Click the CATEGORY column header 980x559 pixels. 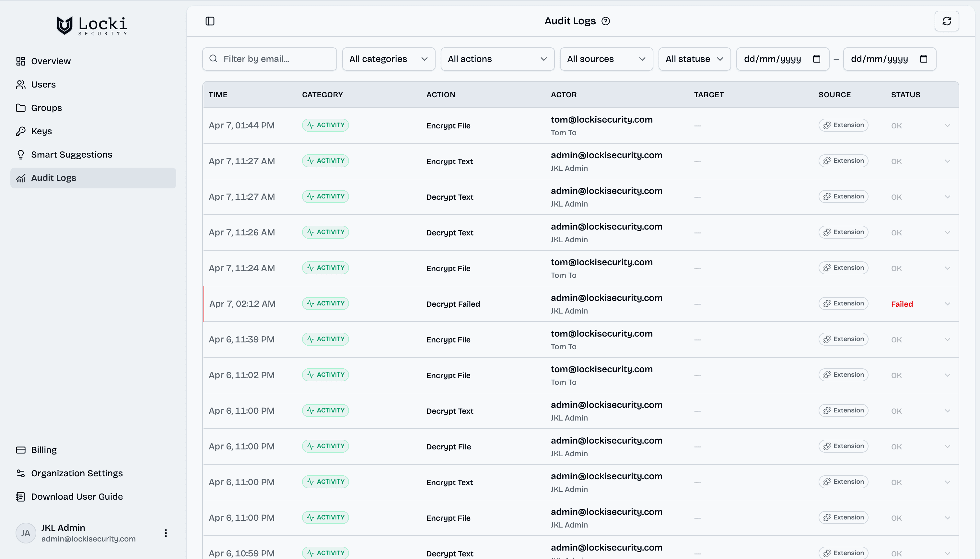tap(322, 95)
